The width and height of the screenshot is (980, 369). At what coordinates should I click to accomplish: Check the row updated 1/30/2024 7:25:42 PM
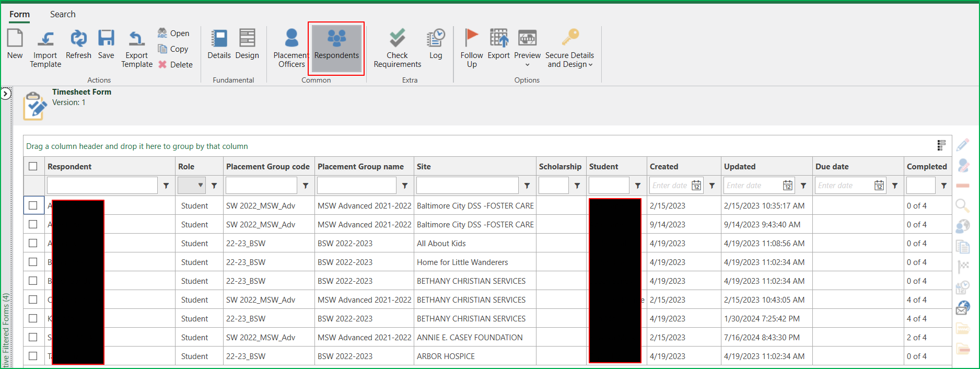(33, 318)
